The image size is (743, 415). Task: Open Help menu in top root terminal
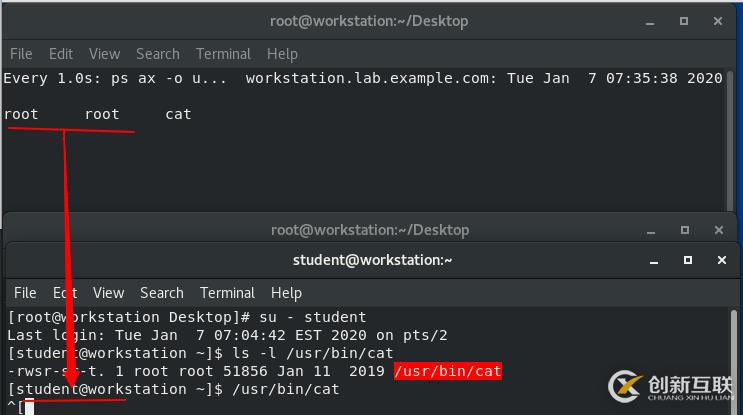click(282, 54)
